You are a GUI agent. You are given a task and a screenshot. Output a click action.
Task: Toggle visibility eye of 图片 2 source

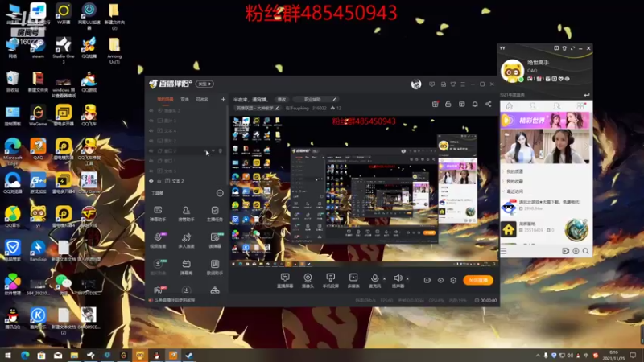click(x=151, y=141)
